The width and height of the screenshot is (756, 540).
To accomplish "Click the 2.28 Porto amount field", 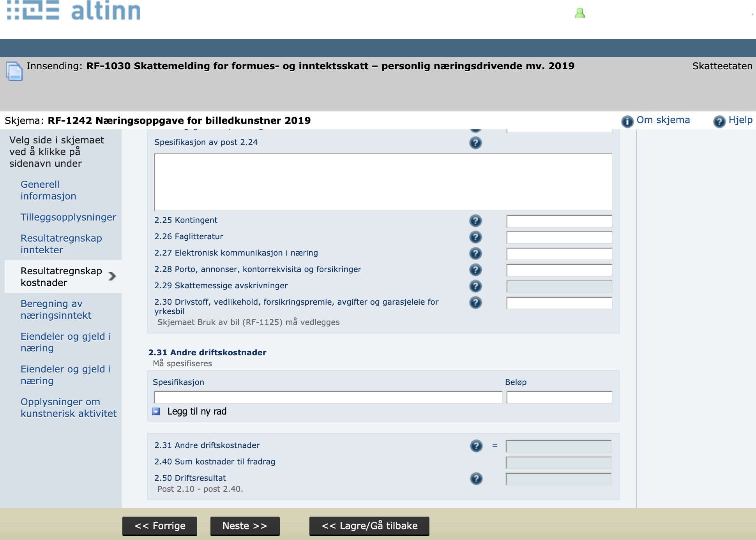I will pos(559,270).
